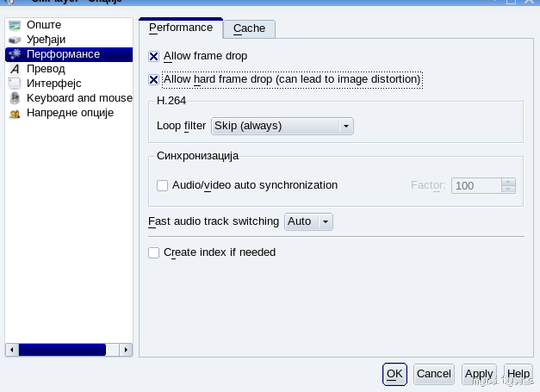The image size is (540, 392).
Task: Click the Интерфејс category icon
Action: pyautogui.click(x=14, y=84)
